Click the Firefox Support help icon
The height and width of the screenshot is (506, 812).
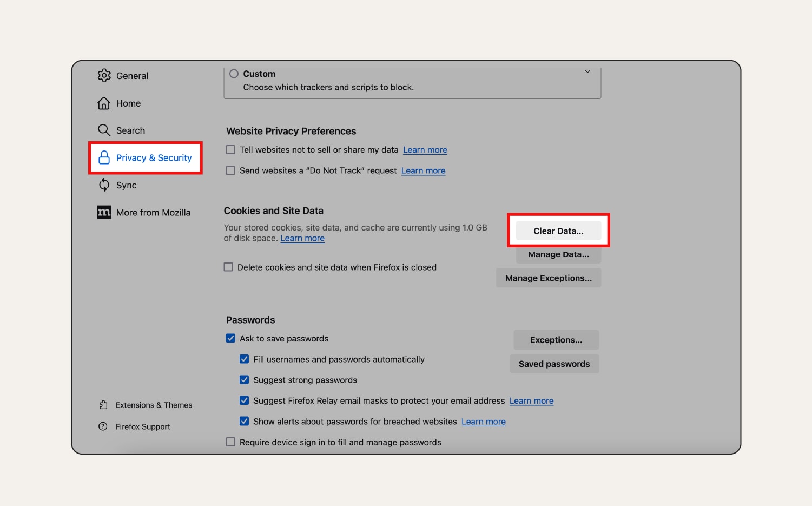point(103,426)
